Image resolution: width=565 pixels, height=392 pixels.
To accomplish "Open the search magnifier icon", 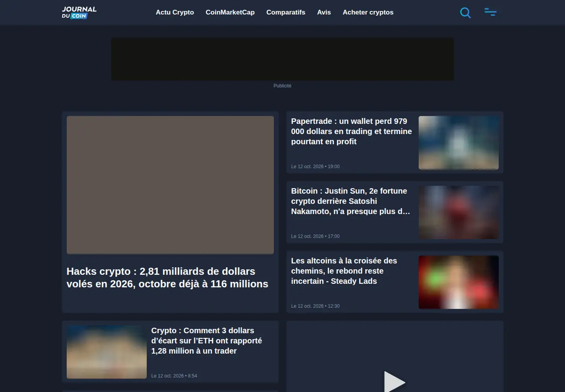I will (465, 13).
